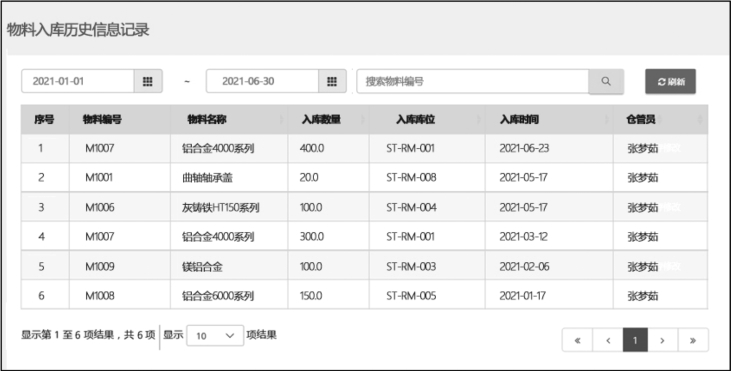731x371 pixels.
Task: Select page 1 in pagination
Action: 635,340
